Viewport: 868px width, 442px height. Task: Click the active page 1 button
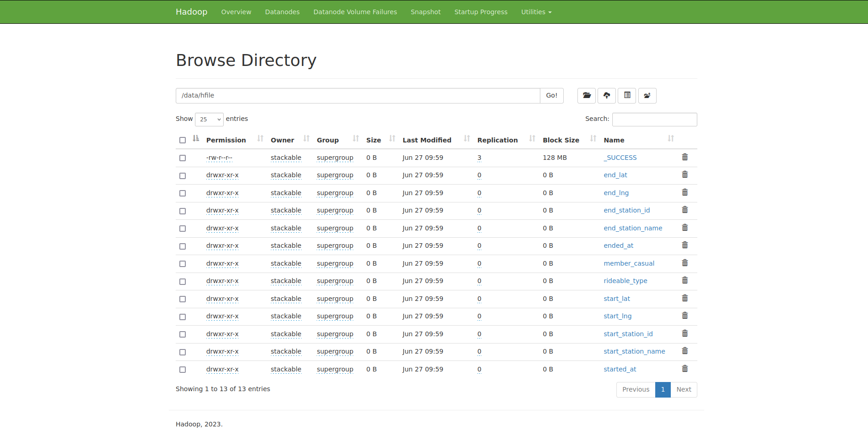tap(663, 389)
